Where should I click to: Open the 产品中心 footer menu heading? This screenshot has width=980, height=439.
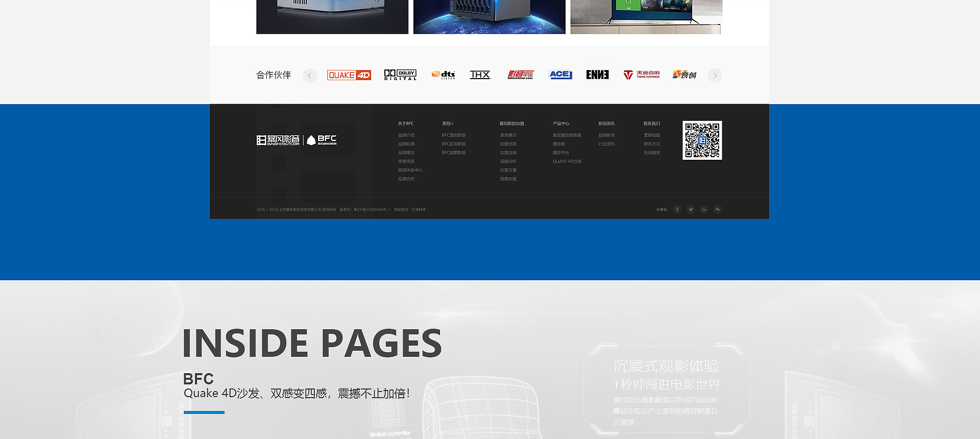560,124
